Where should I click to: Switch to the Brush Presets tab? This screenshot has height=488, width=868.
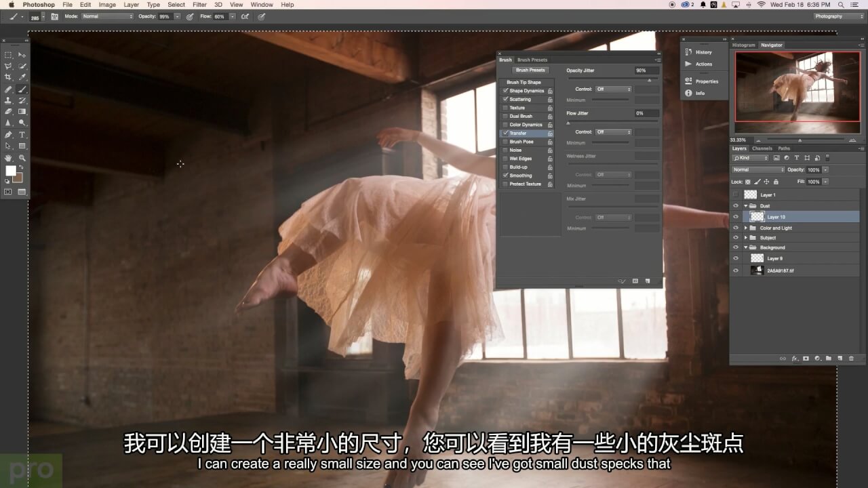[x=532, y=60]
